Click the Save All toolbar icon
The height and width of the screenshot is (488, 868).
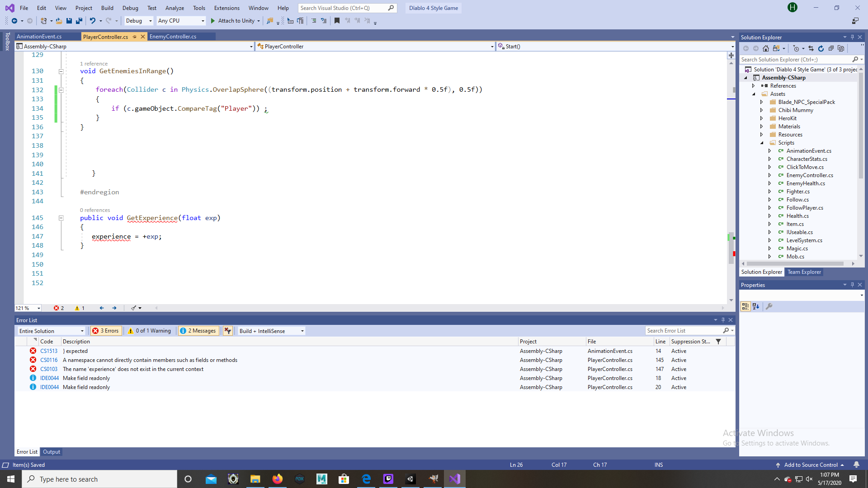tap(80, 21)
